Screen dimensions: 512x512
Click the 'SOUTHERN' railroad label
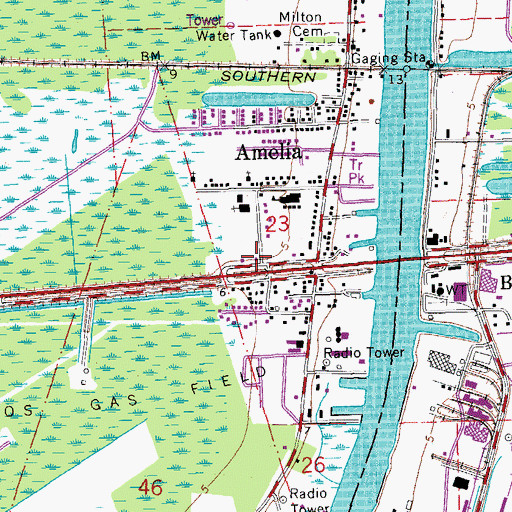point(268,77)
